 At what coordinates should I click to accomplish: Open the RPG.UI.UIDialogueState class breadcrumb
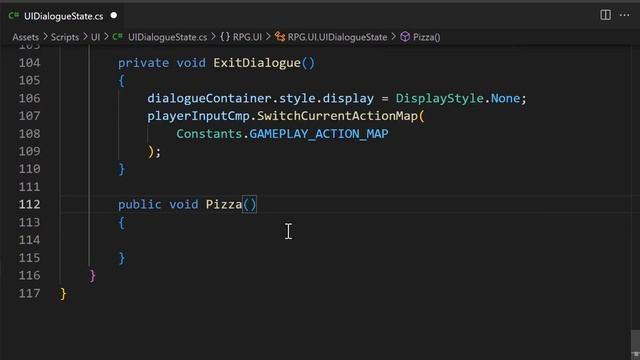(337, 37)
